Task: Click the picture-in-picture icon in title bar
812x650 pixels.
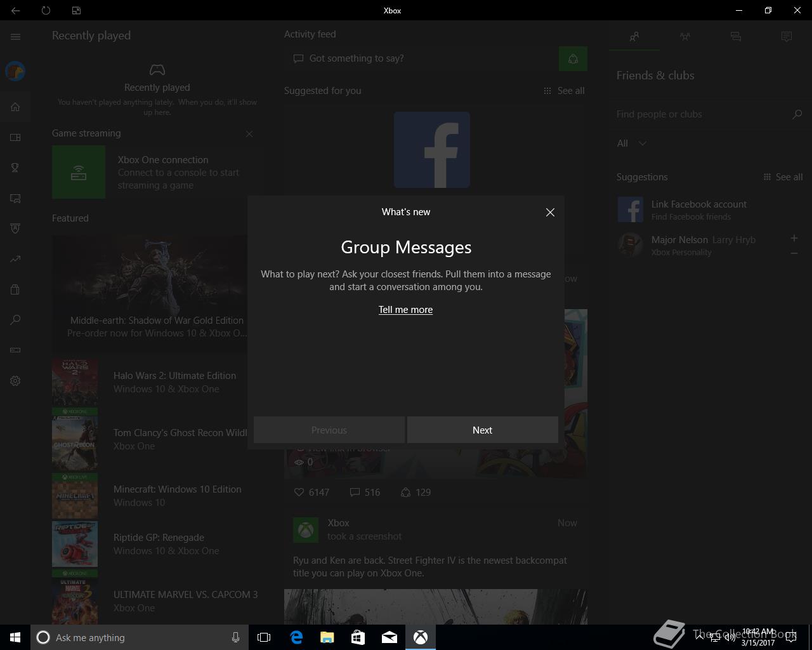Action: click(x=76, y=10)
